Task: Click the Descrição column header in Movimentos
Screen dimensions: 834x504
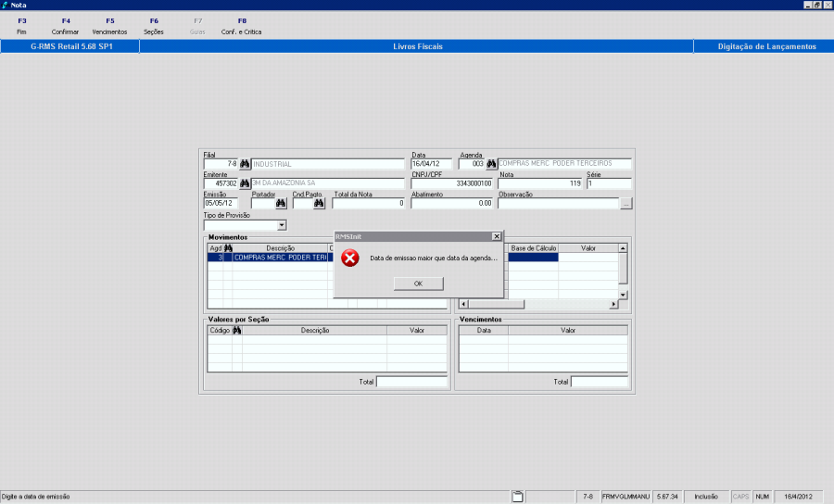Action: point(280,248)
